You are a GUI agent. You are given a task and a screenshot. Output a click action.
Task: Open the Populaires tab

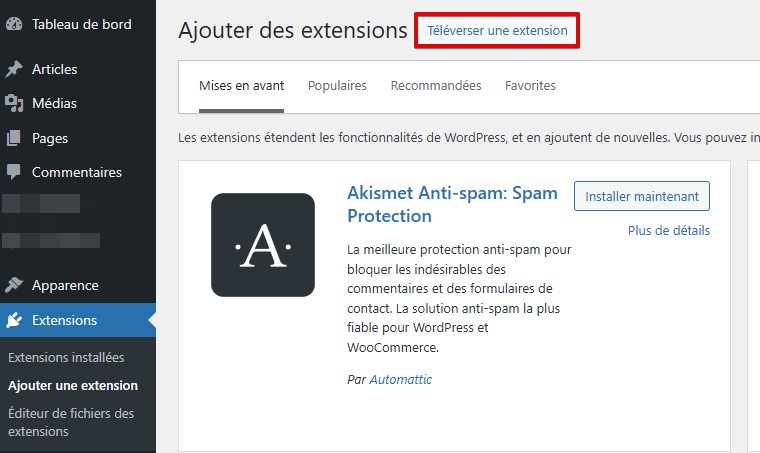337,86
